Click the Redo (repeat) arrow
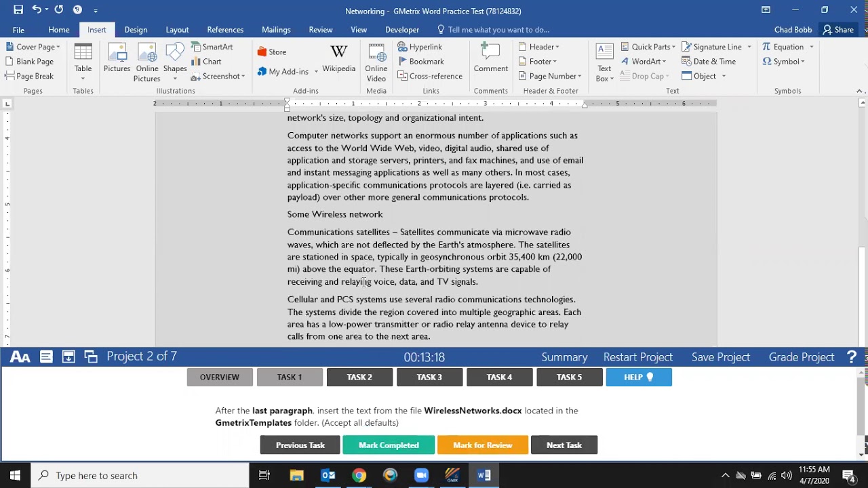The width and height of the screenshot is (868, 488). point(59,10)
